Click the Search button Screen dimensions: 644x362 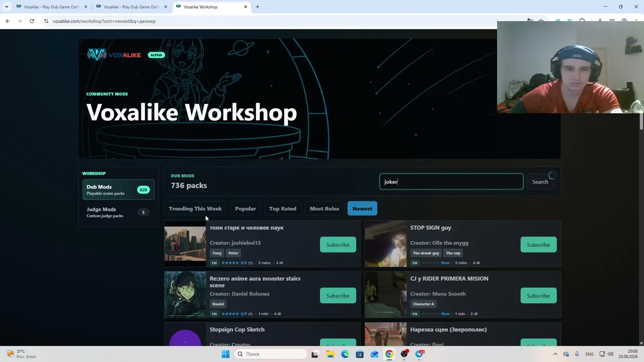click(540, 182)
